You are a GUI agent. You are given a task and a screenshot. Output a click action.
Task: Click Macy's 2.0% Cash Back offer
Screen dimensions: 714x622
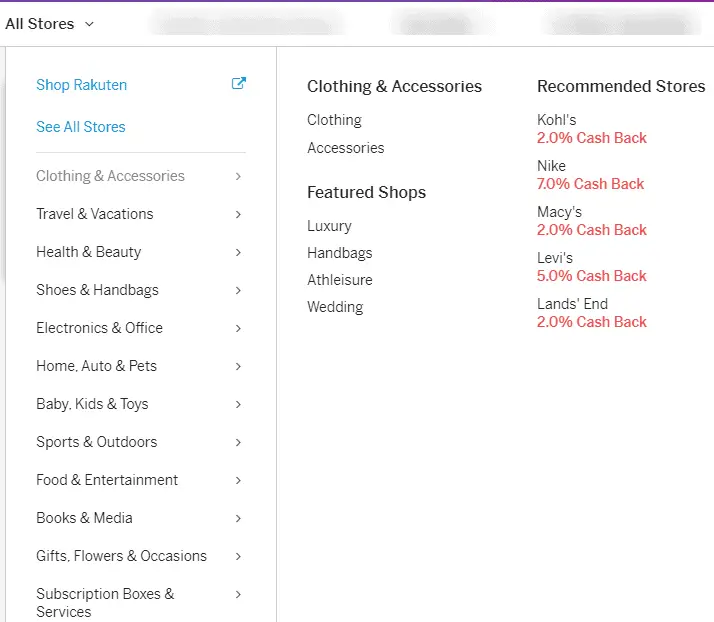pyautogui.click(x=592, y=230)
